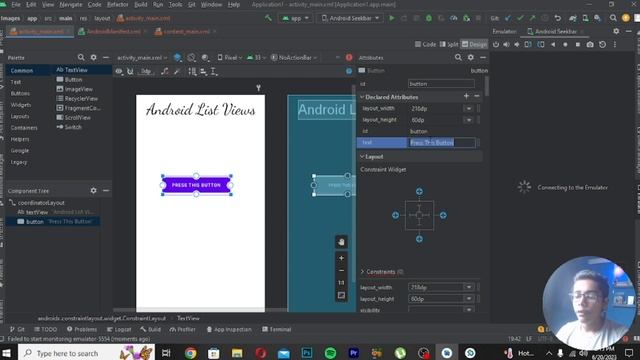Open the Tools menu
Image resolution: width=640 pixels, height=360 pixels.
coord(176,4)
